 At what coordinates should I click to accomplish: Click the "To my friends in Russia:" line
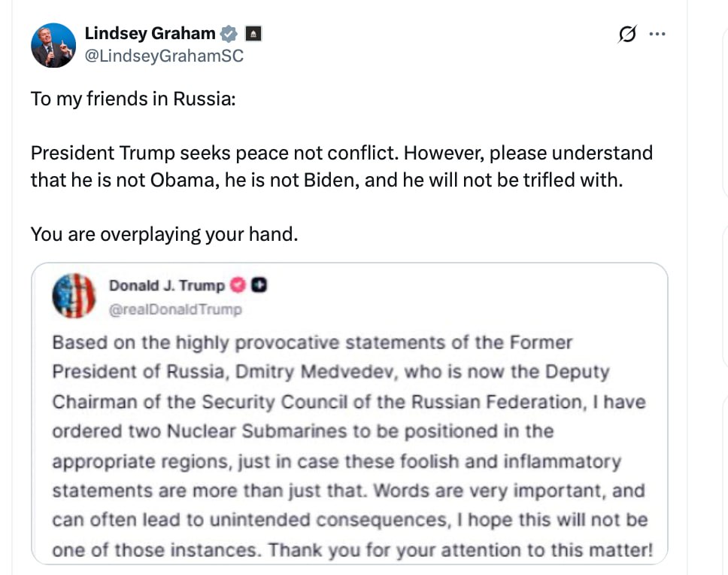[x=133, y=99]
